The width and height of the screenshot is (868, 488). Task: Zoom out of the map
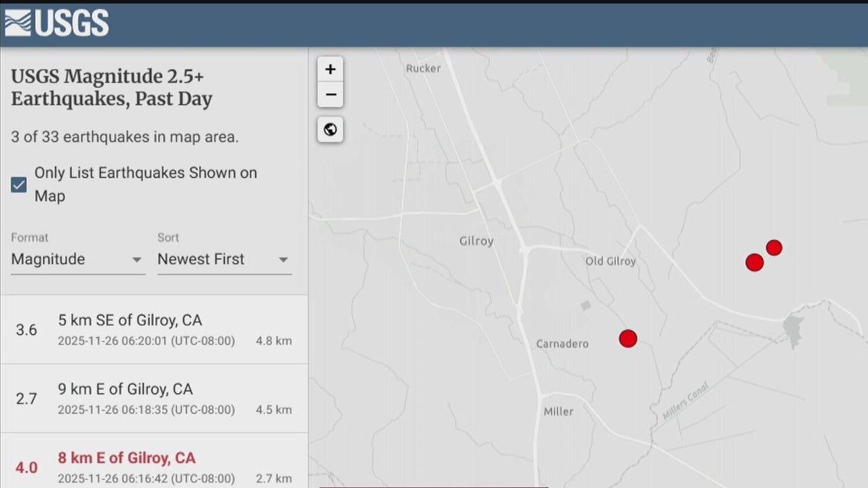click(330, 95)
